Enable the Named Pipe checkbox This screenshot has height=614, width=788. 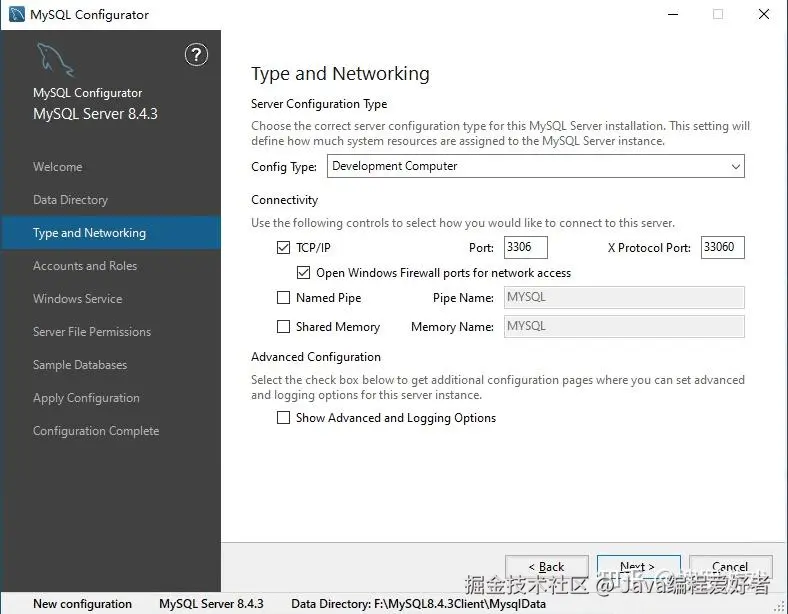pos(283,297)
